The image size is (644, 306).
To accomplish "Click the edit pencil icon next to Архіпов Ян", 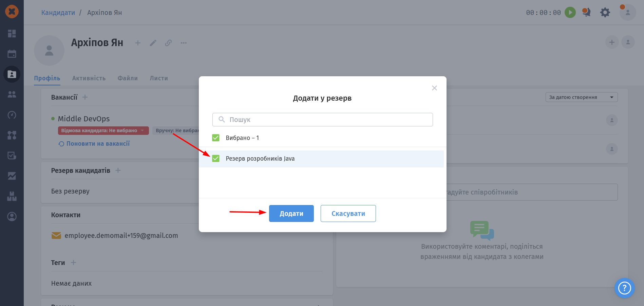I will [x=153, y=43].
